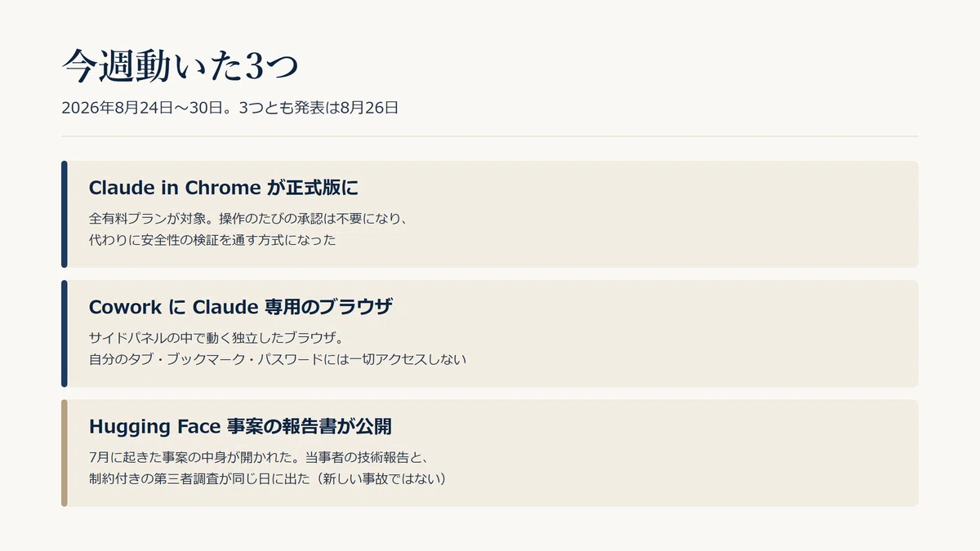This screenshot has height=551, width=980.
Task: Click the text 3つとも発表は8月26日 in subtitle
Action: pyautogui.click(x=318, y=108)
